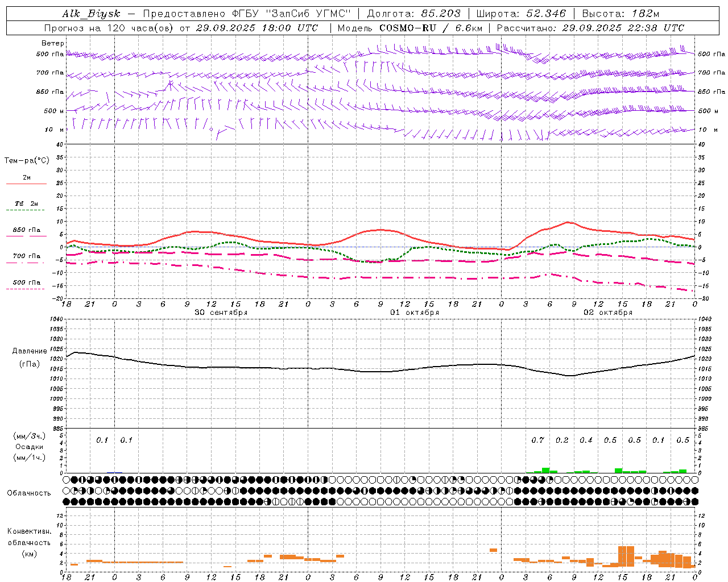Click the station name Alk_Biysk in header
This screenshot has width=728, height=582.
[x=92, y=14]
